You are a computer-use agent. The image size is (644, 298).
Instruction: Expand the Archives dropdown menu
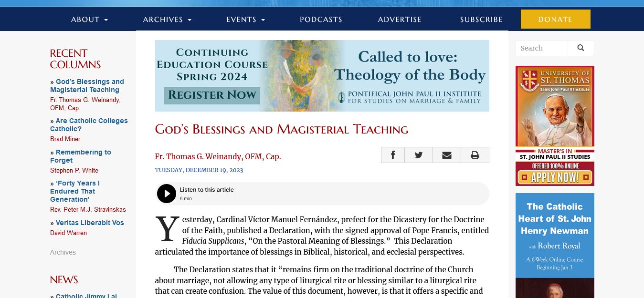[x=168, y=20]
